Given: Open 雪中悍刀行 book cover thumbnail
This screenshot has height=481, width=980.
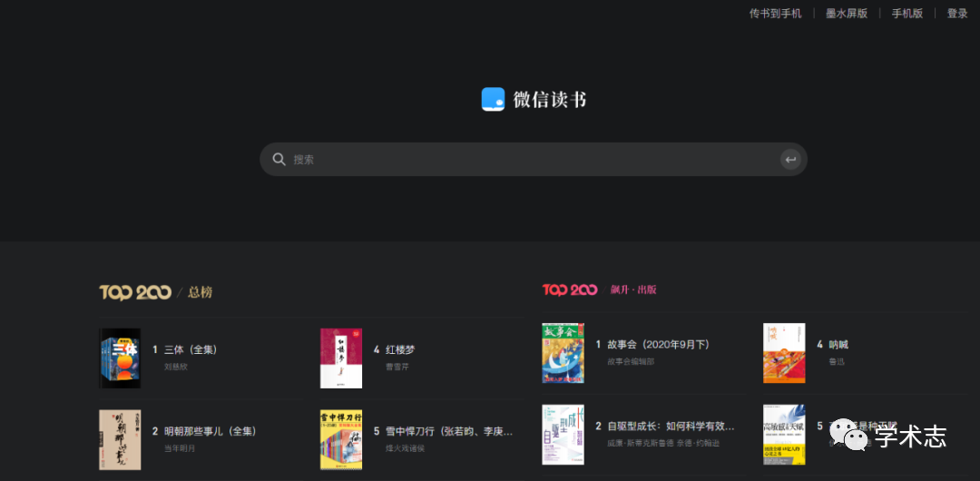Looking at the screenshot, I should [341, 440].
